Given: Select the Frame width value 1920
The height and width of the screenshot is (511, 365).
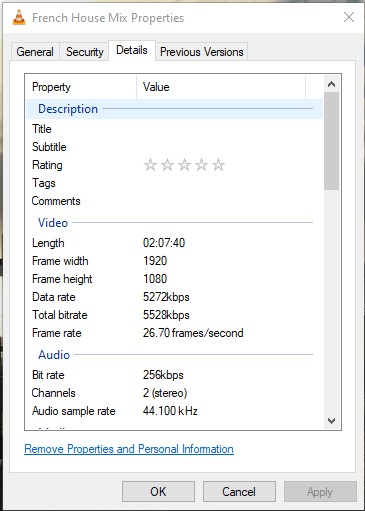Looking at the screenshot, I should [155, 261].
